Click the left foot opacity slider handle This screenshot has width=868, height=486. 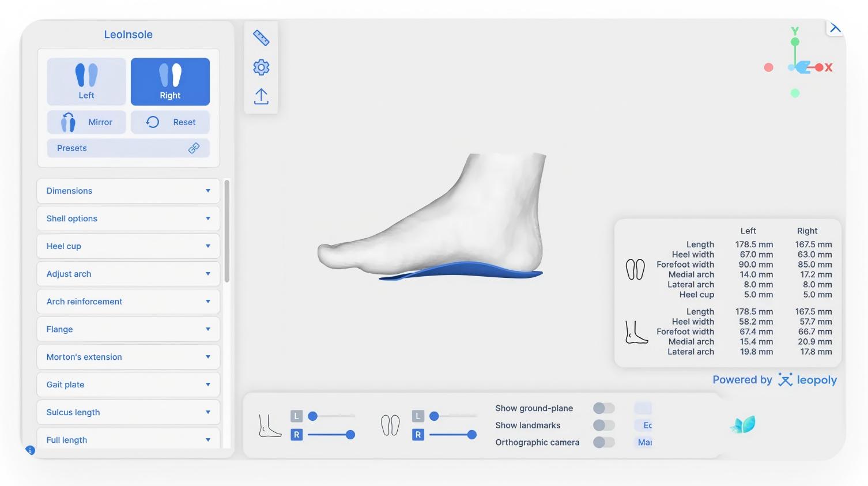click(312, 416)
